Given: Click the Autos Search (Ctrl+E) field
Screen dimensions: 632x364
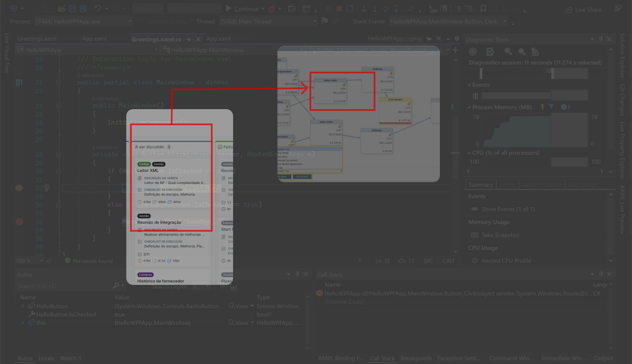Looking at the screenshot, I should click(65, 286).
